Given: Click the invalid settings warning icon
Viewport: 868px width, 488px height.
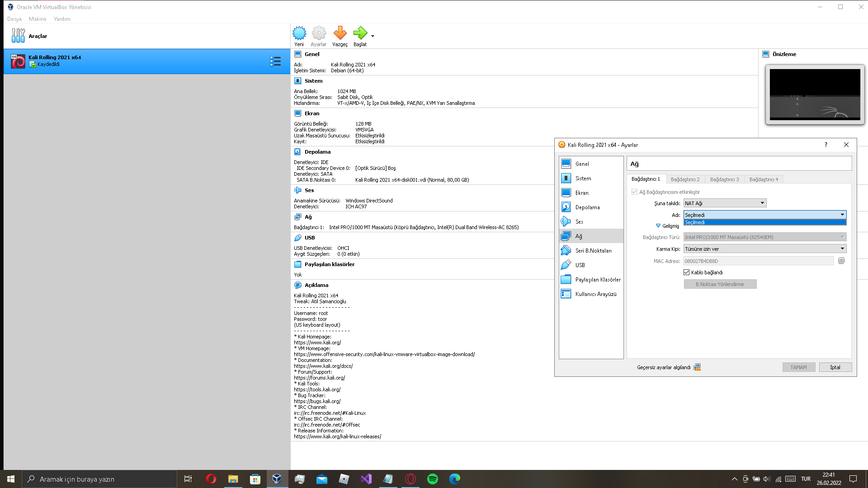Looking at the screenshot, I should [697, 367].
